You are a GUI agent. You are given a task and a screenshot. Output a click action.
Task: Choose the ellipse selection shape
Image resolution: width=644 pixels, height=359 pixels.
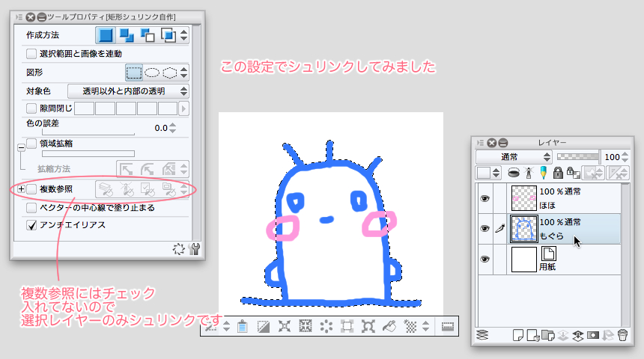pyautogui.click(x=152, y=73)
